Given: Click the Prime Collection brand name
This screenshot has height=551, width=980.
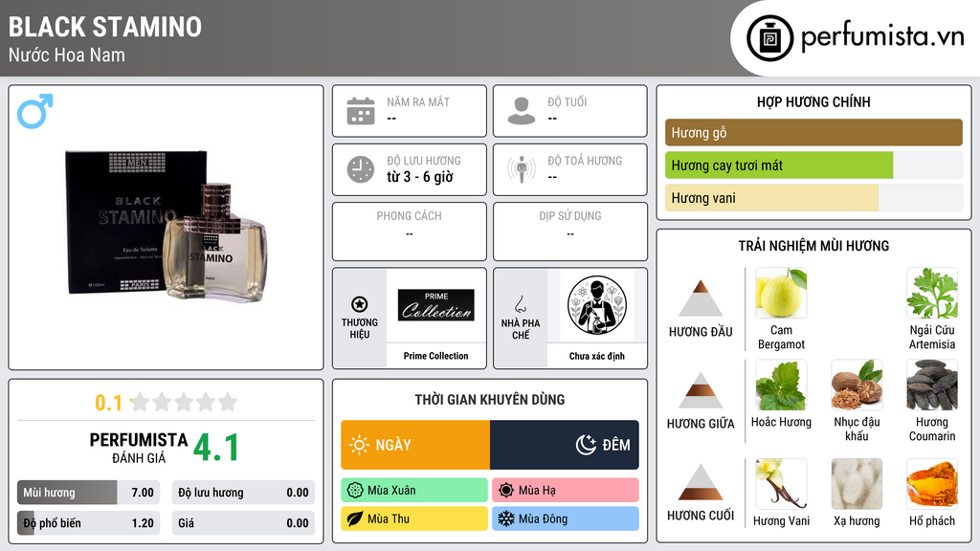Looking at the screenshot, I should coord(435,356).
